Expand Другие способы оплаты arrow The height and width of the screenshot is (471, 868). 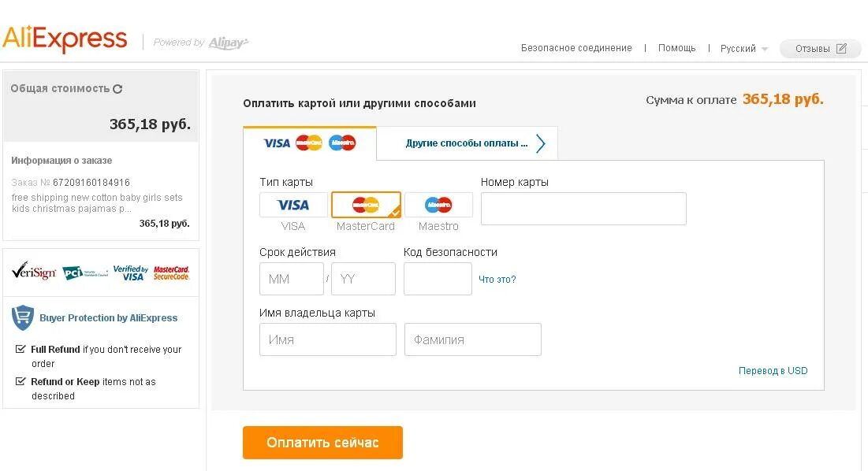coord(541,143)
